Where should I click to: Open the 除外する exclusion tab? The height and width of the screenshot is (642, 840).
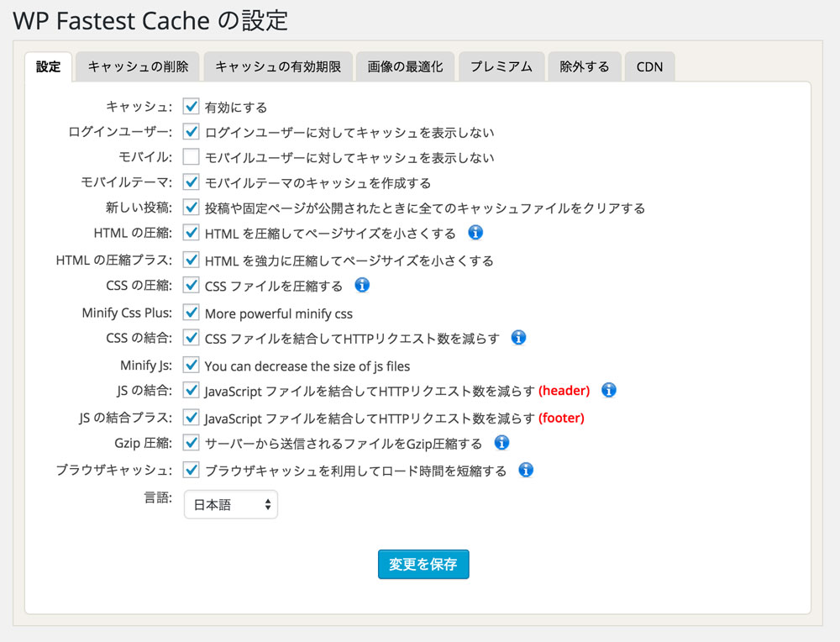[585, 66]
